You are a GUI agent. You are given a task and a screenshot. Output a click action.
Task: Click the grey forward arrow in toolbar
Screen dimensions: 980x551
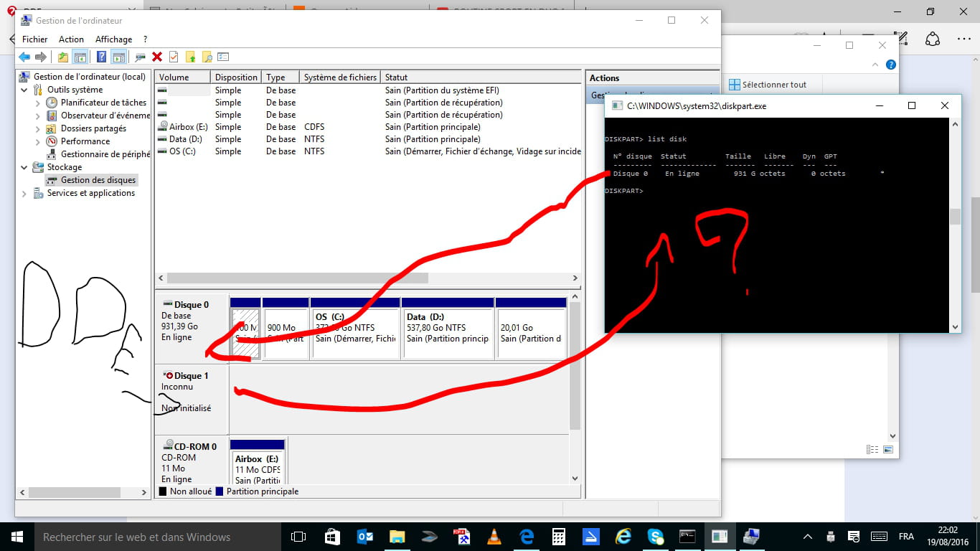(x=41, y=57)
